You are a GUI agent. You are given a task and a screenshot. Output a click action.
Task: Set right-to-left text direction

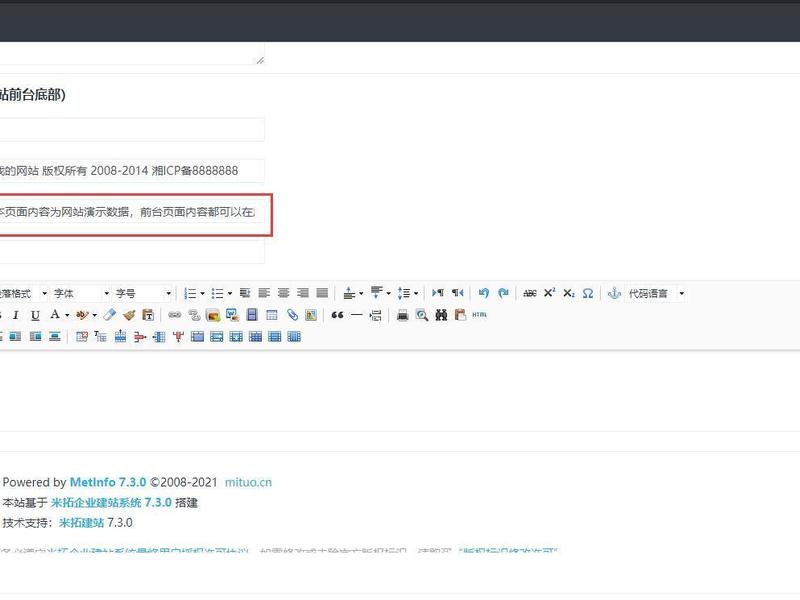(x=457, y=293)
